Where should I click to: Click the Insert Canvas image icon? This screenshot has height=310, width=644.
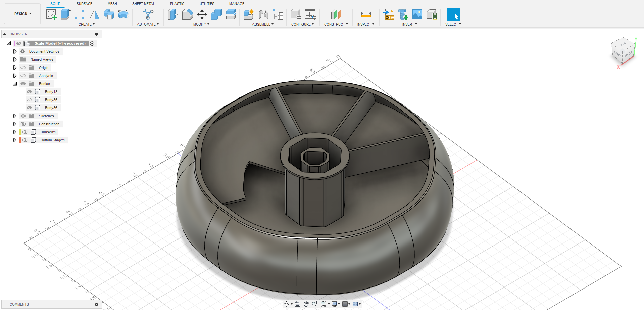point(417,14)
